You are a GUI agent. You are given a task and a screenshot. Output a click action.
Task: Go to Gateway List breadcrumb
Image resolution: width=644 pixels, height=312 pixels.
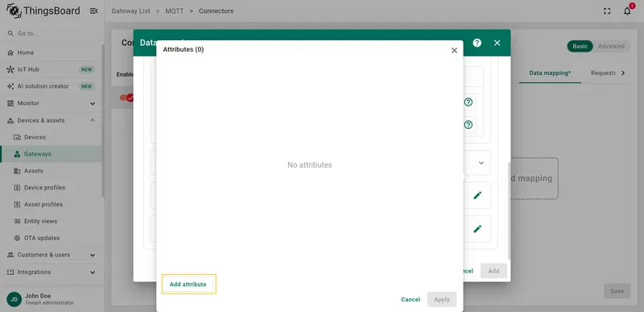tap(130, 11)
